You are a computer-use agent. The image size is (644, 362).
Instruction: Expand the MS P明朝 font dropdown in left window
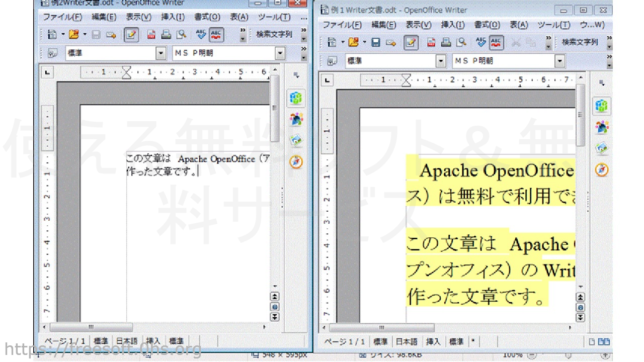click(x=280, y=53)
